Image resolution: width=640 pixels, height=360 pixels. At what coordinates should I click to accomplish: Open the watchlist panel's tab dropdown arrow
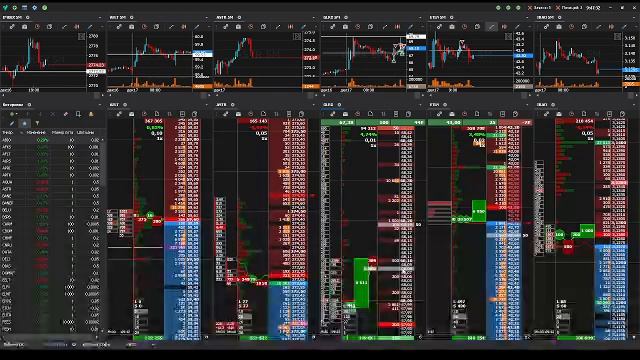[100, 105]
